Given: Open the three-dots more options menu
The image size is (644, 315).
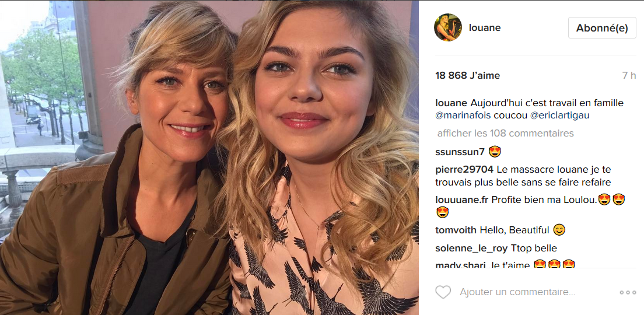Looking at the screenshot, I should coord(628,292).
